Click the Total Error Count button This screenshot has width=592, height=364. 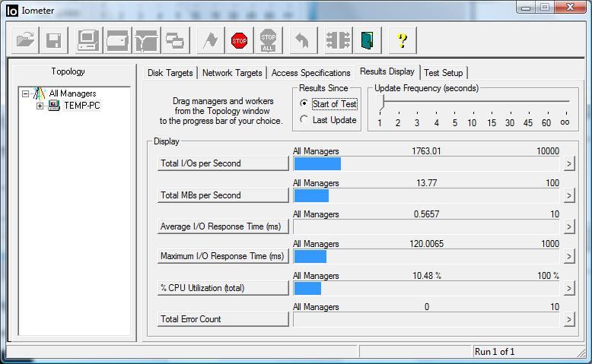point(223,319)
